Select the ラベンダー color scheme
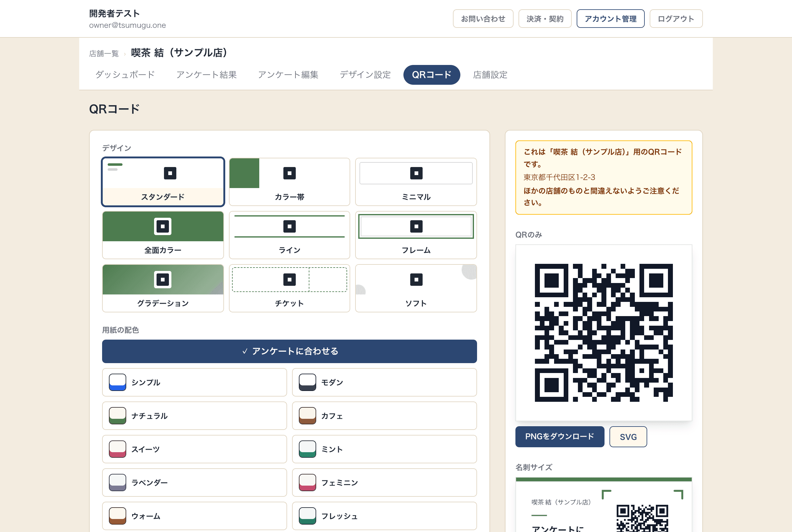 194,483
